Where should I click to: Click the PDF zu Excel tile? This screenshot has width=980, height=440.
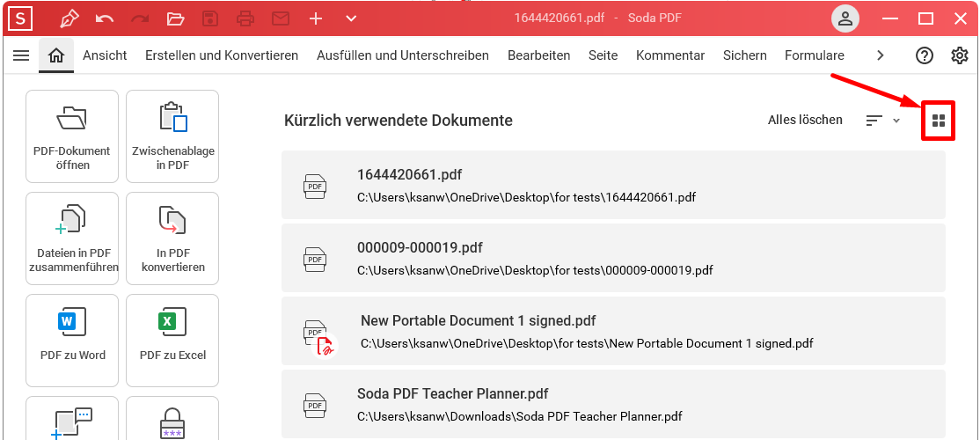172,341
